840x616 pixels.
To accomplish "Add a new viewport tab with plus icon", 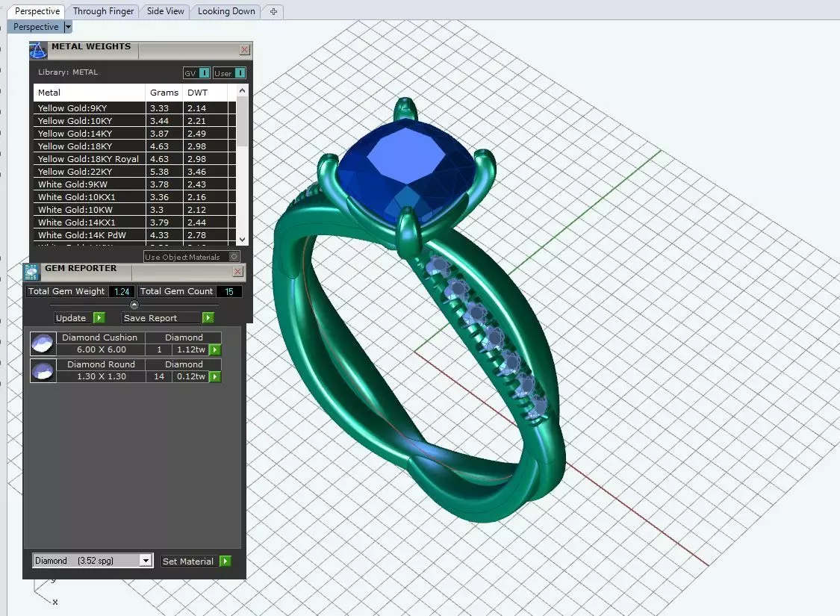I will [273, 11].
